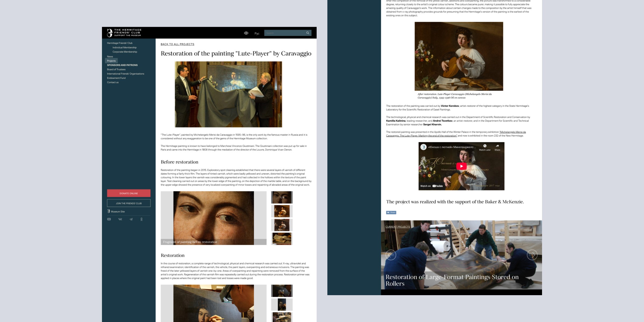644x322 pixels.
Task: Open Projects in the sidebar menu
Action: click(x=111, y=61)
